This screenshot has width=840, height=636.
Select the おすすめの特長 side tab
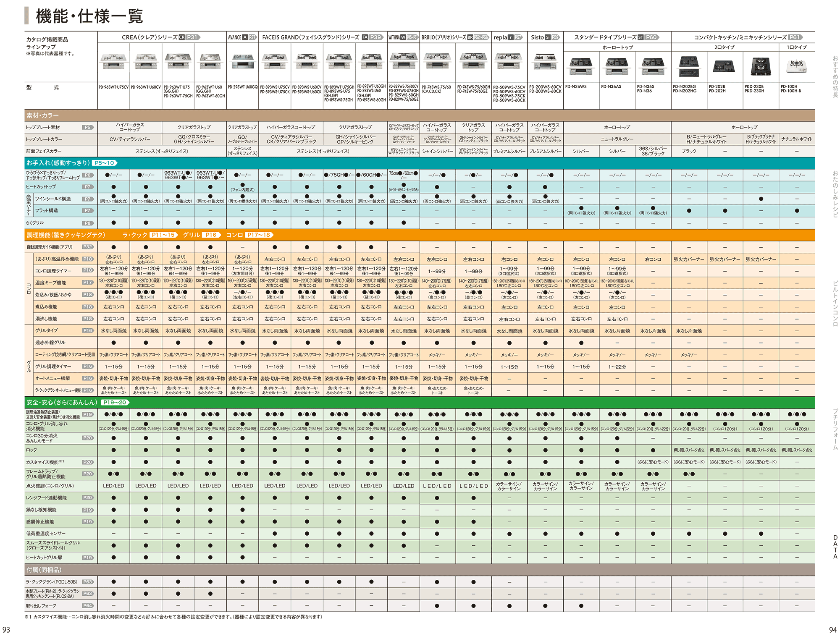tap(835, 77)
